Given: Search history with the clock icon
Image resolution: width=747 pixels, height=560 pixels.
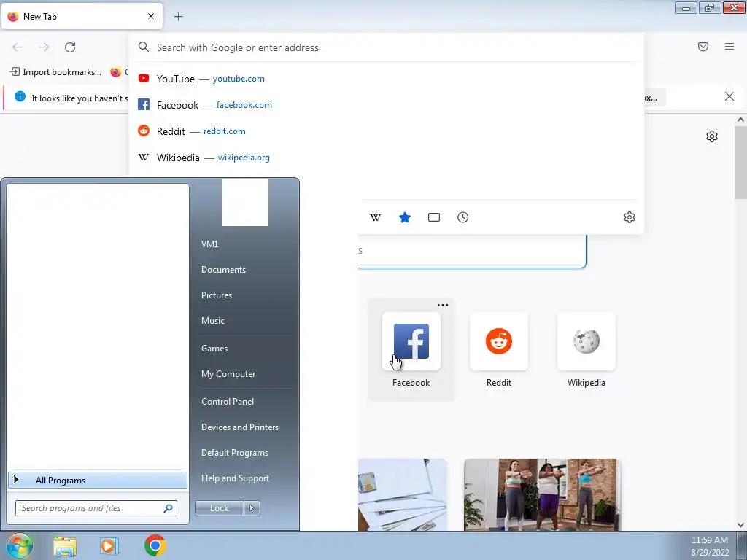Looking at the screenshot, I should (x=463, y=217).
